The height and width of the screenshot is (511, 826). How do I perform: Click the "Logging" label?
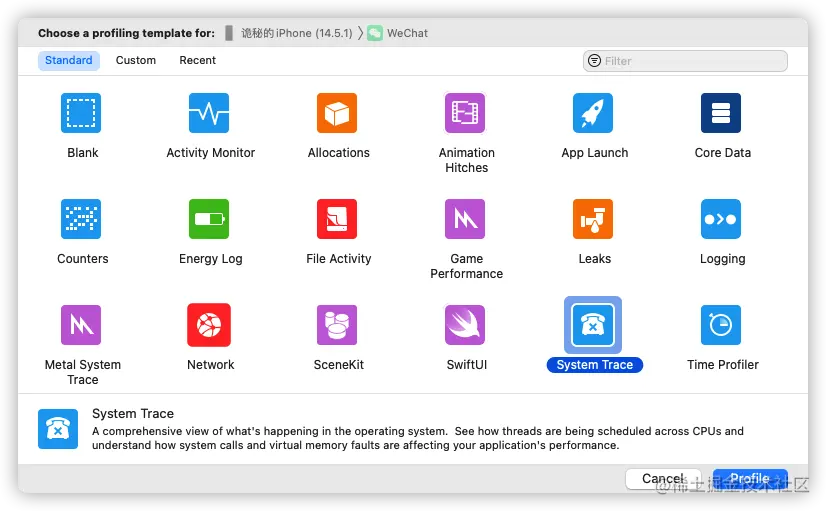coord(723,259)
